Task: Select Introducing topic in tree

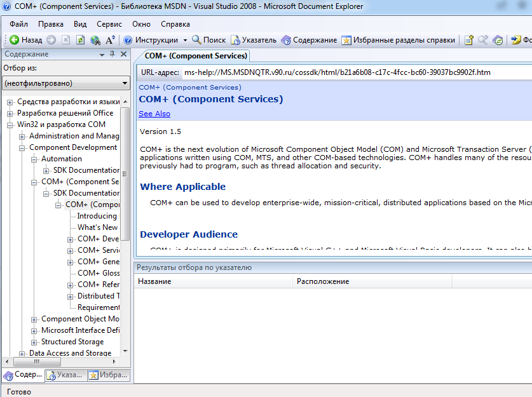Action: (97, 216)
